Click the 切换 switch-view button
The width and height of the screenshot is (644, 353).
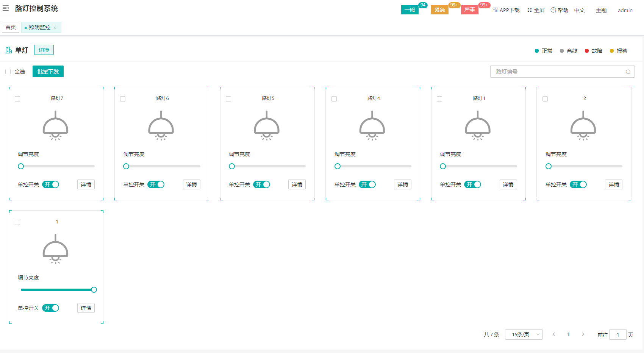[x=44, y=50]
